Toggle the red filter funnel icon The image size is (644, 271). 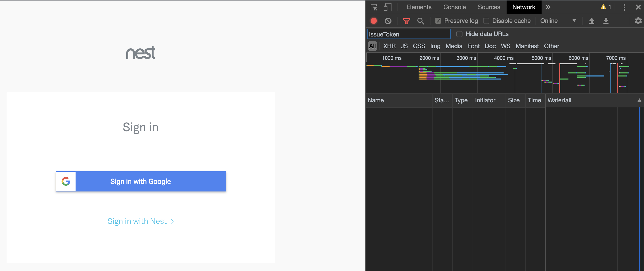coord(406,21)
